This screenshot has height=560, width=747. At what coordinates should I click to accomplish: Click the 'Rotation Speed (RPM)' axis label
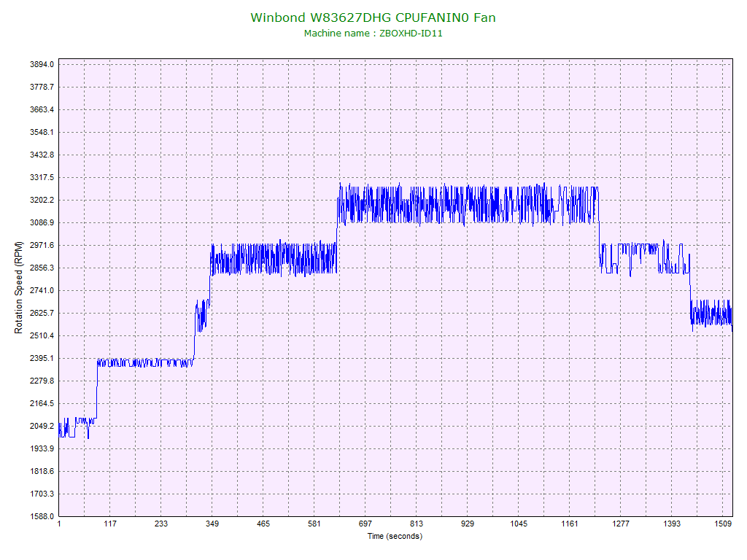tap(18, 287)
